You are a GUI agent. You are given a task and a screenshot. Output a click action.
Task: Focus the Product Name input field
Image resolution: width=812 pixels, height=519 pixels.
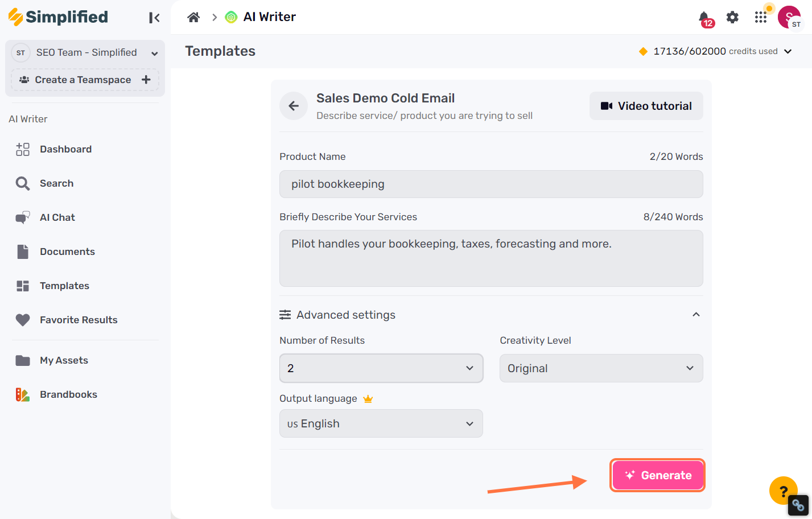coord(491,184)
